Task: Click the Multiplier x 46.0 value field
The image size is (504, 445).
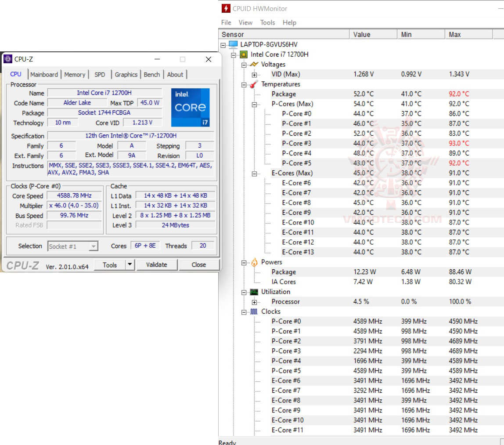Action: (x=74, y=206)
